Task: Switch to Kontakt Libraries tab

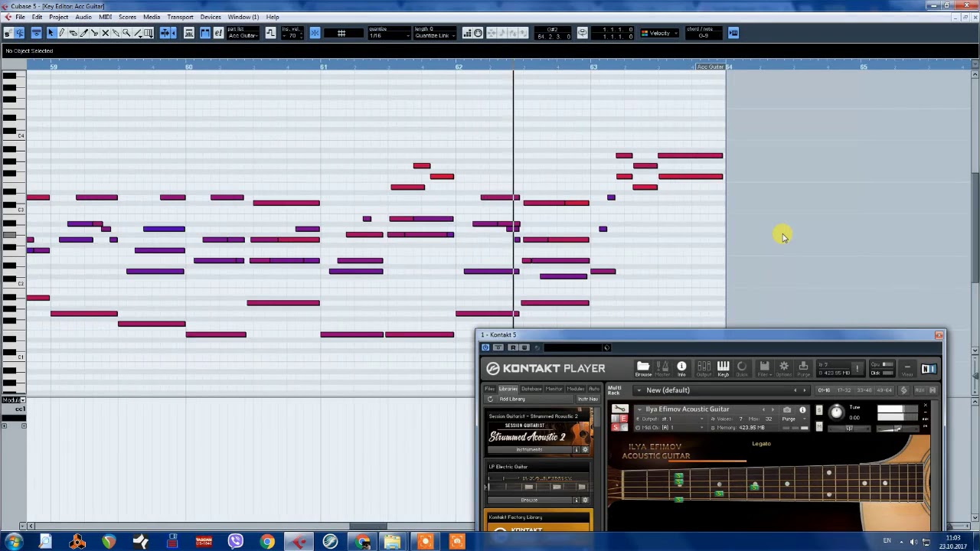Action: coord(508,389)
